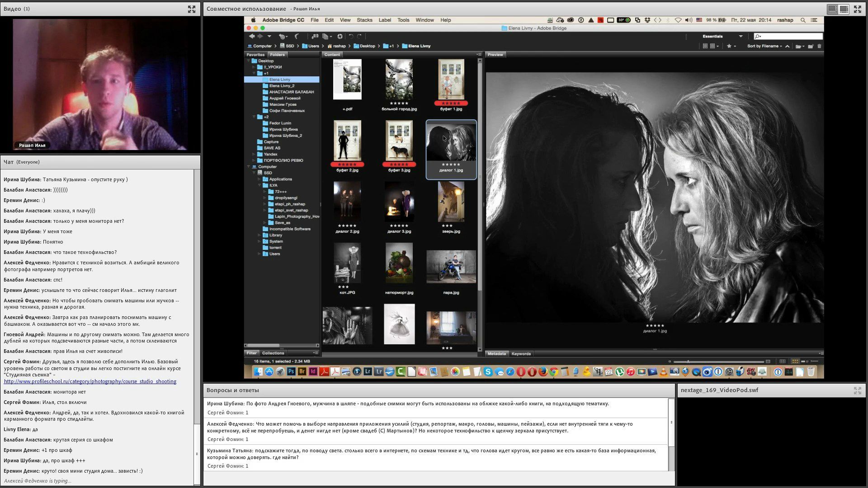Viewport: 868px width, 488px height.
Task: Collapse the Desktop folder in tree
Action: tap(249, 61)
